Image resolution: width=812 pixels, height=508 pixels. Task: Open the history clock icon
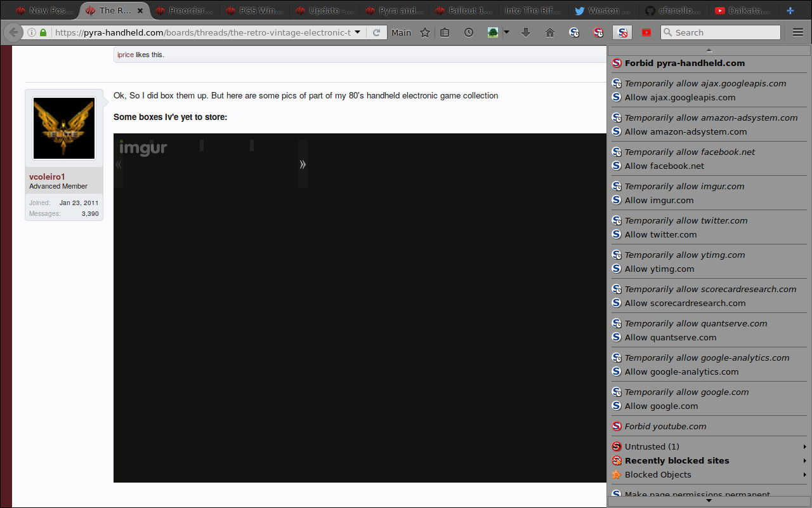(x=468, y=32)
